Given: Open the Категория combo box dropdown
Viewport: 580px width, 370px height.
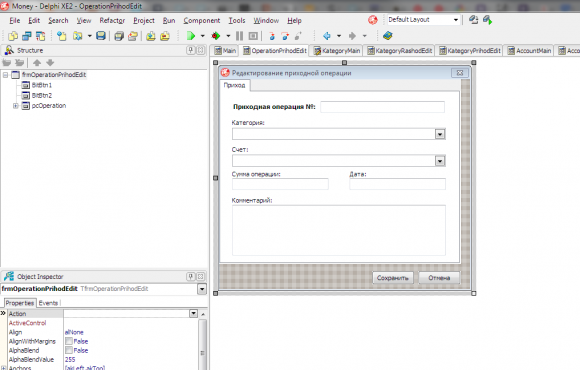Looking at the screenshot, I should [x=440, y=134].
